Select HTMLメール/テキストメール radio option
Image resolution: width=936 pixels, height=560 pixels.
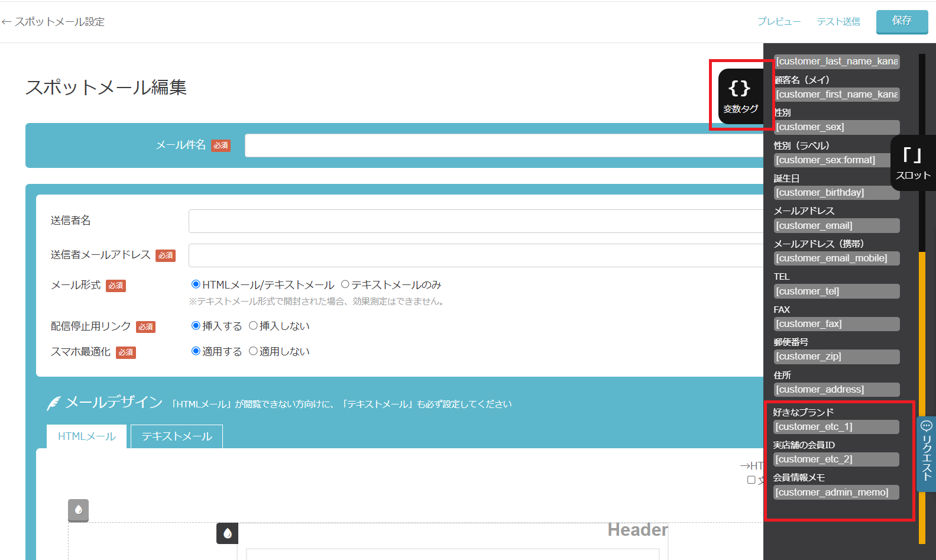point(196,284)
